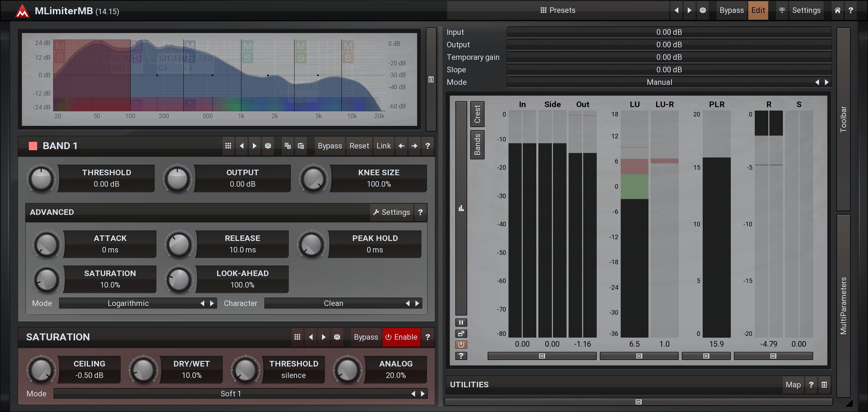Toggle the global Bypass button

pyautogui.click(x=731, y=10)
